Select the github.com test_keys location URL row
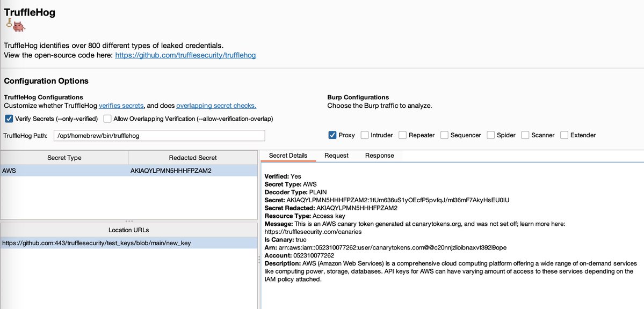Image resolution: width=644 pixels, height=309 pixels. (x=128, y=243)
